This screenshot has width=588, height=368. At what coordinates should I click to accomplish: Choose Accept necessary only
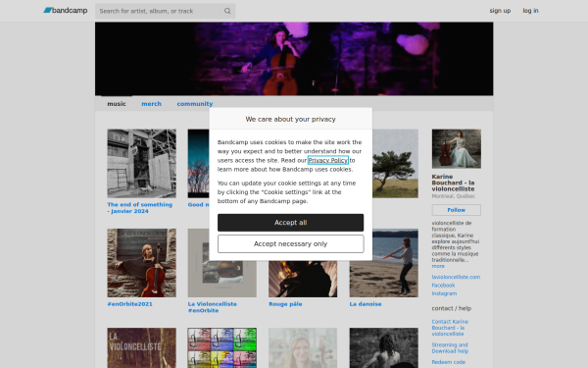(291, 244)
